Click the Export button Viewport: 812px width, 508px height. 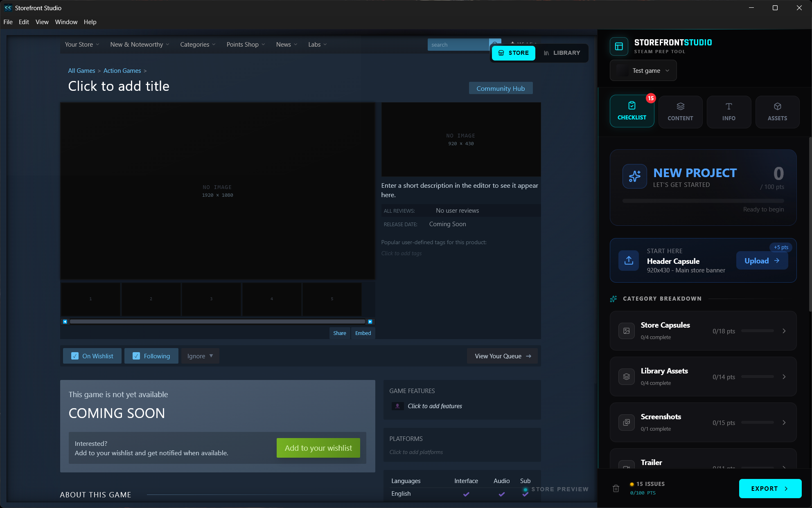770,488
